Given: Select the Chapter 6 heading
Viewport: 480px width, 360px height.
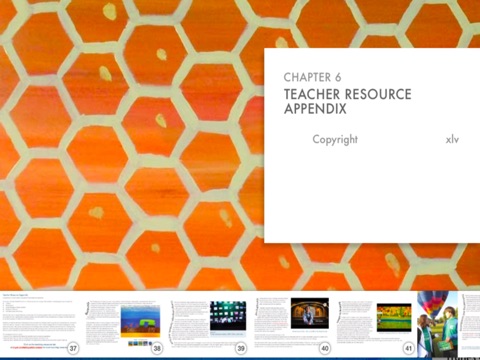Looking at the screenshot, I should (x=312, y=77).
